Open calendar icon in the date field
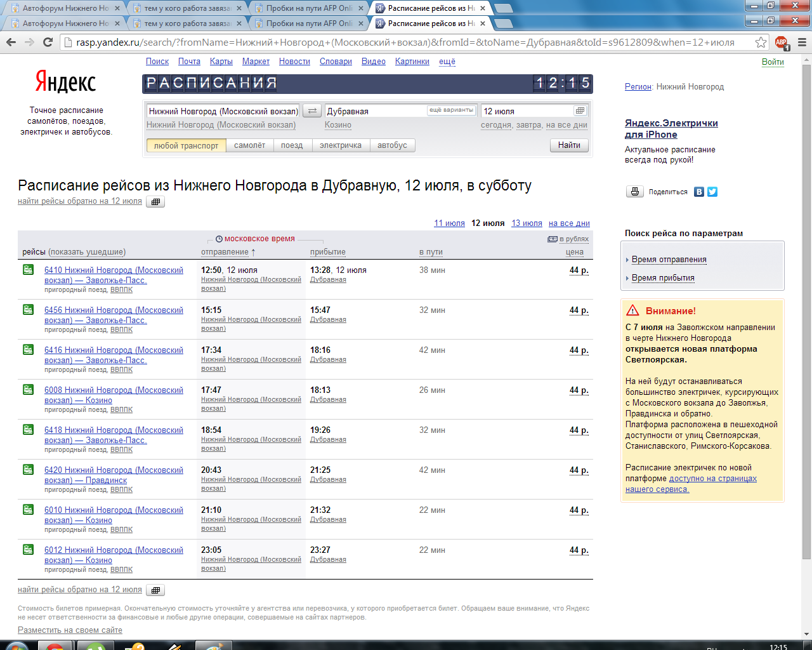 (x=580, y=111)
